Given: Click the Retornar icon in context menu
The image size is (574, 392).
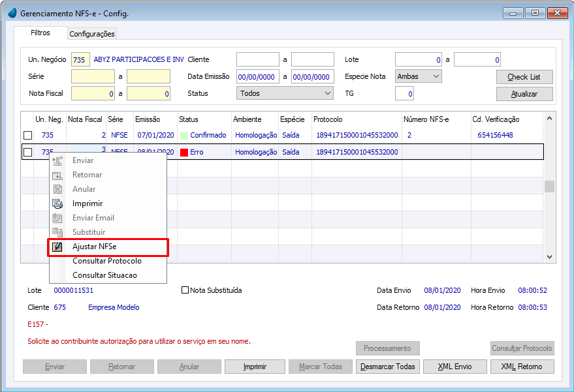Looking at the screenshot, I should click(x=57, y=175).
